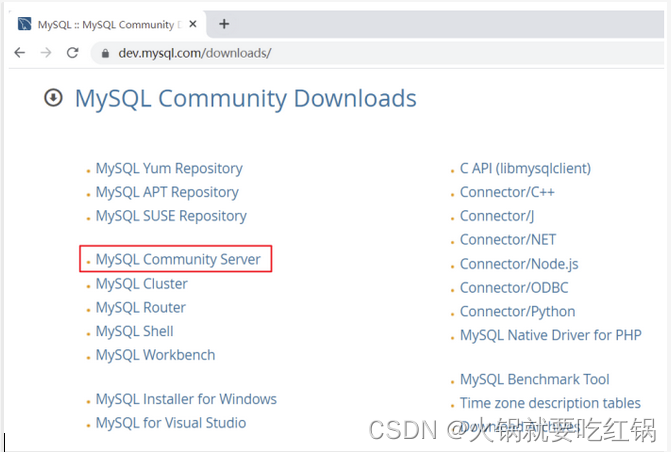Open MySQL SUSE Repository link
Screen dimensions: 671x452
pyautogui.click(x=171, y=216)
